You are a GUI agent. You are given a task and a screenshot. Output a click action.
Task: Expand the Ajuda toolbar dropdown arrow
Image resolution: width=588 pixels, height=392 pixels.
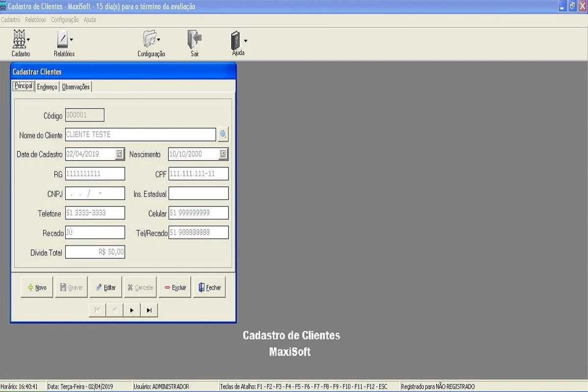245,41
